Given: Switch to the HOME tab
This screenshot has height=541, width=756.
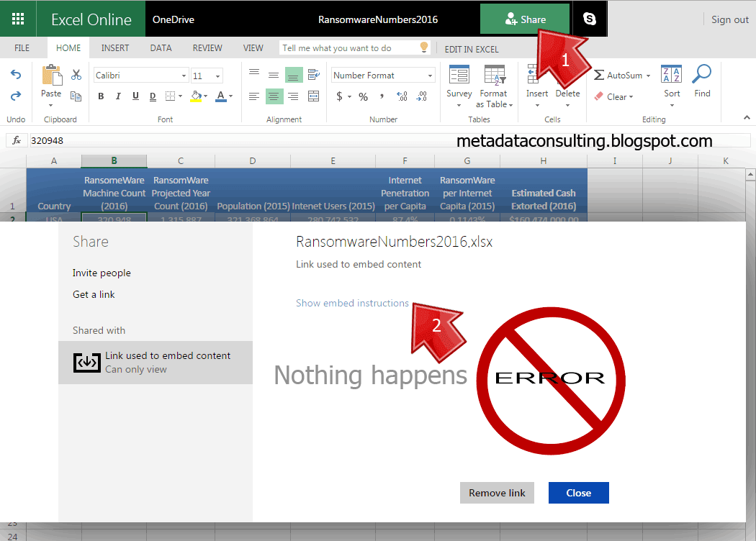Looking at the screenshot, I should [x=68, y=48].
